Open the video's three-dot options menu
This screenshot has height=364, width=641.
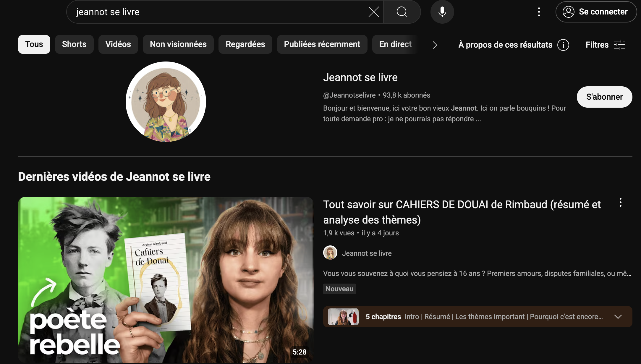point(620,203)
